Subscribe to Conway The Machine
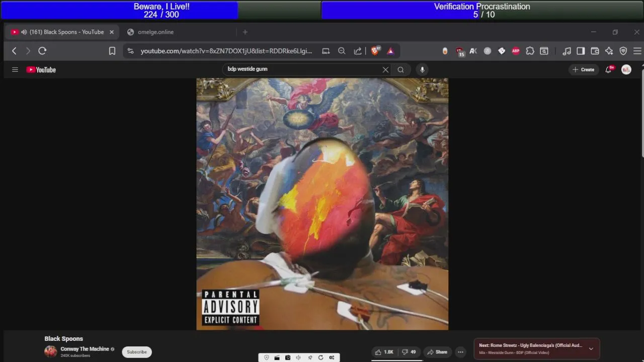 point(137,352)
